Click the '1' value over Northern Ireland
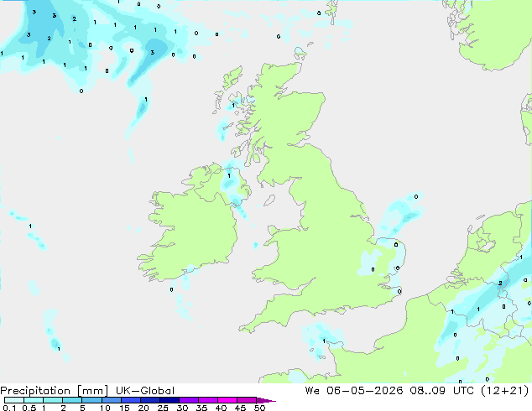The width and height of the screenshot is (532, 411). 229,175
